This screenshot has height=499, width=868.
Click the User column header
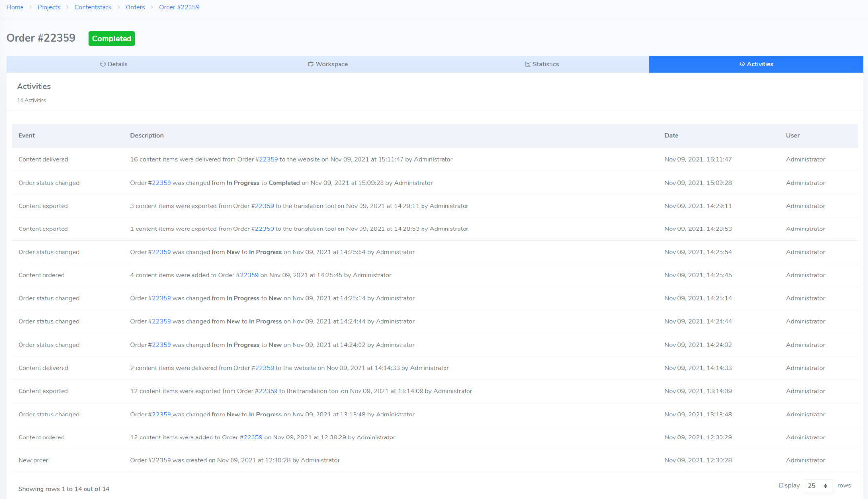point(793,136)
